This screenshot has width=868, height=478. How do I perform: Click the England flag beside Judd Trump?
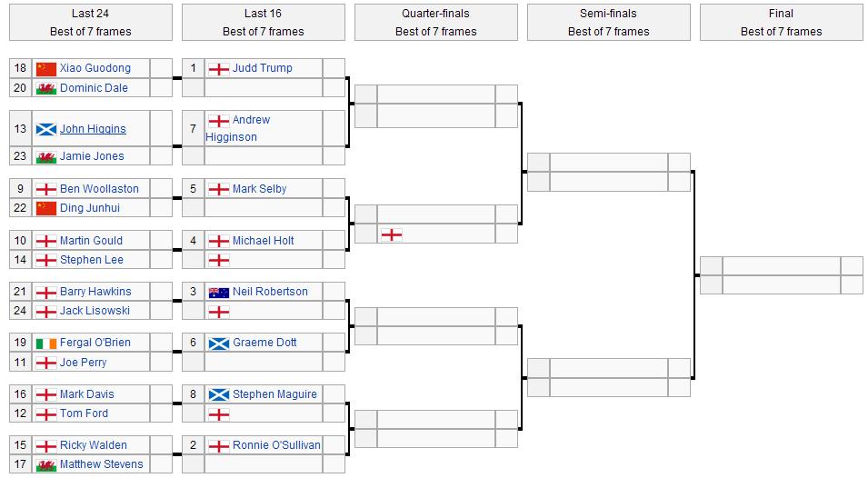tap(218, 68)
